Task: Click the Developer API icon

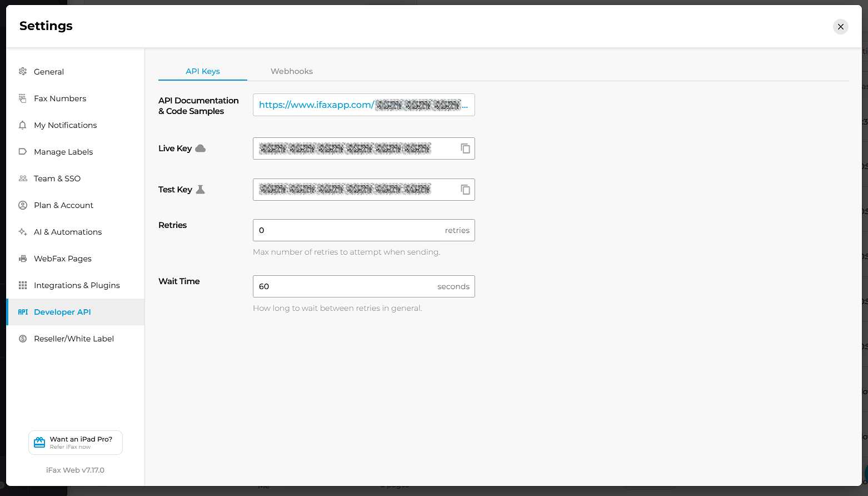Action: coord(23,312)
